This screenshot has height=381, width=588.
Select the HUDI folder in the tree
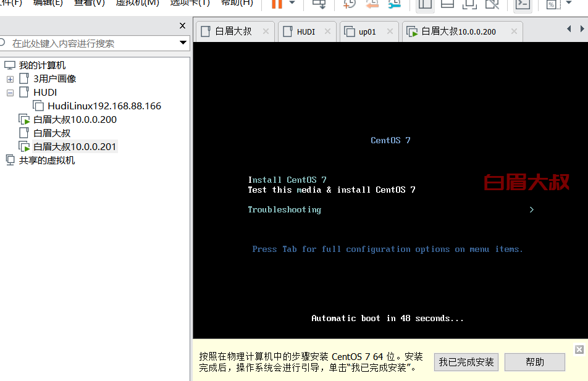pos(45,92)
